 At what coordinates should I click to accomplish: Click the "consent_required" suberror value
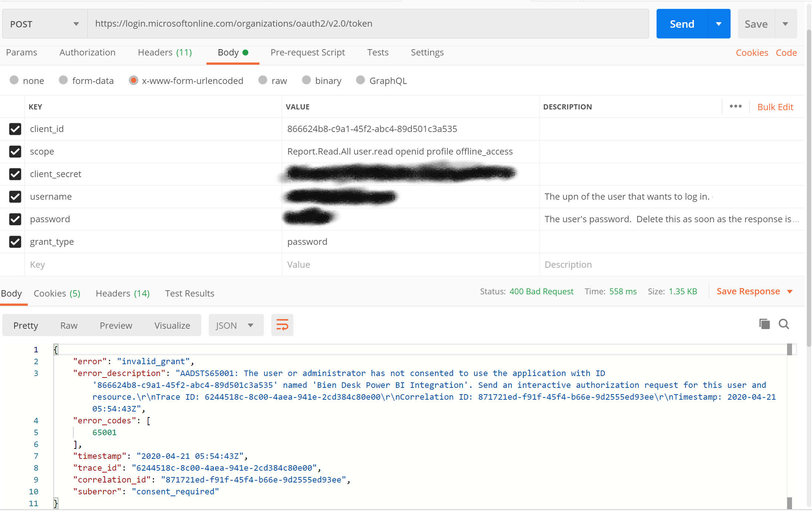(175, 491)
